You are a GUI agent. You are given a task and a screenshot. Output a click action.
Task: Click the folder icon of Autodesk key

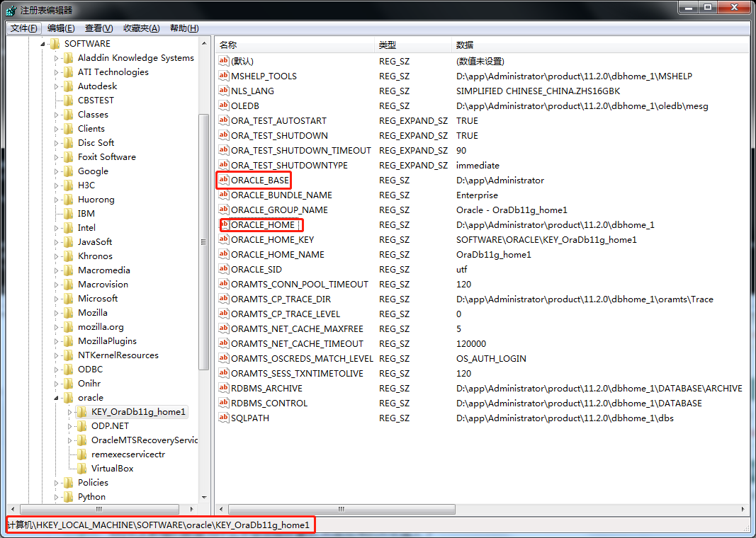[x=69, y=86]
